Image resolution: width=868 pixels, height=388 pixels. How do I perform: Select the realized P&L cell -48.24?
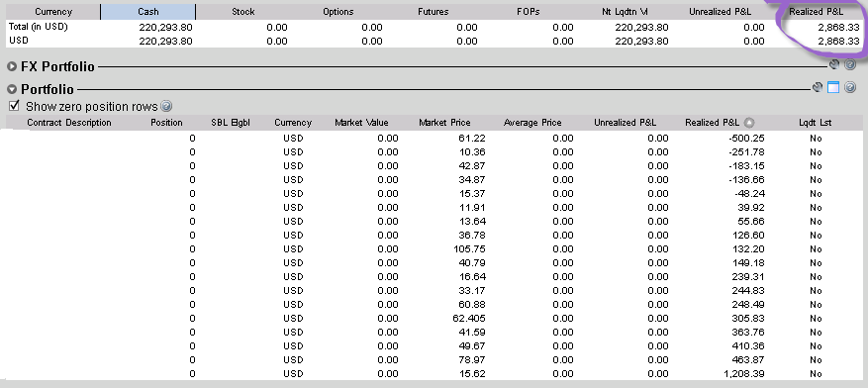(x=749, y=193)
